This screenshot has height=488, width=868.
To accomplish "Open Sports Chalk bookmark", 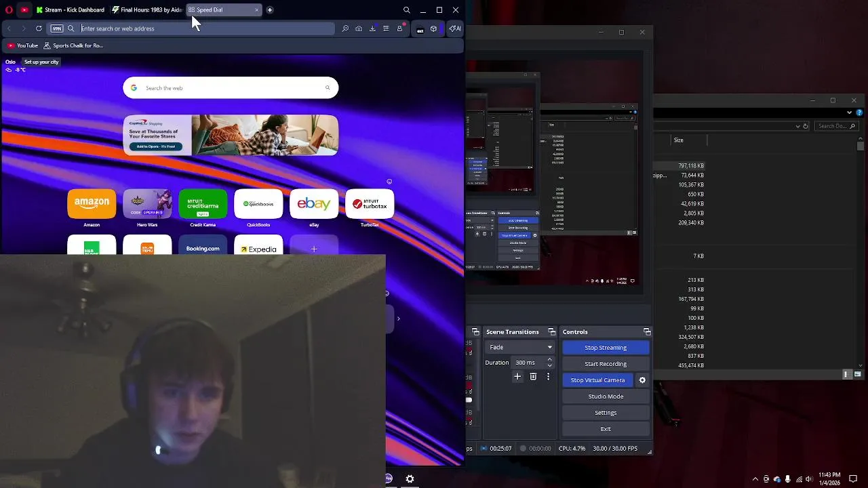I will (x=73, y=45).
